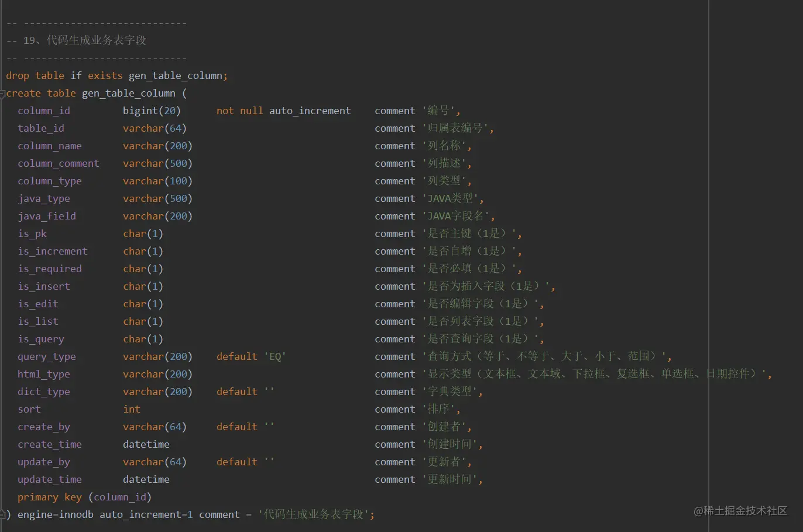803x532 pixels.
Task: Click the comment 'JAVA类型' string
Action: [x=451, y=199]
